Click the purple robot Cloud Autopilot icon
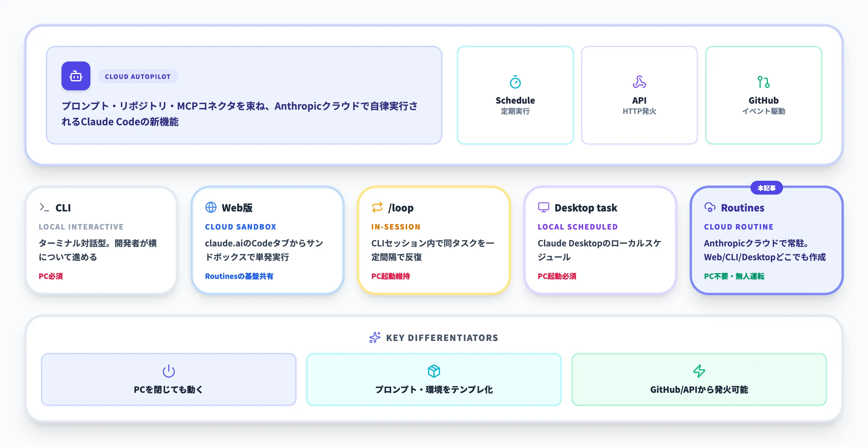This screenshot has height=447, width=868. pos(76,76)
